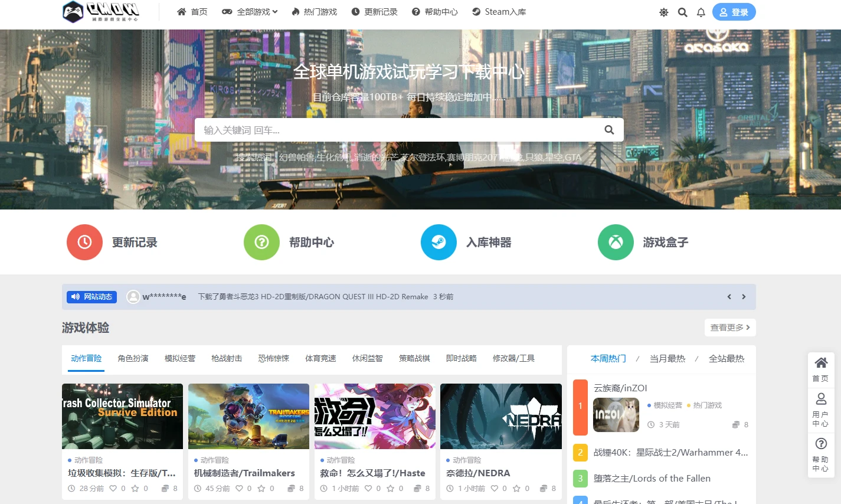Show next site activity with right arrow
Image resolution: width=841 pixels, height=504 pixels.
point(744,297)
